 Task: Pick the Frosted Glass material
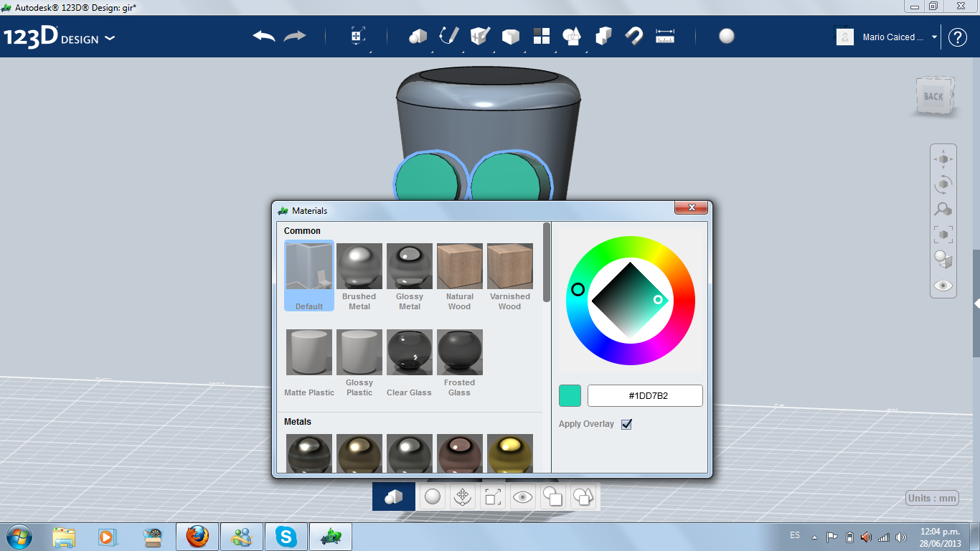460,362
